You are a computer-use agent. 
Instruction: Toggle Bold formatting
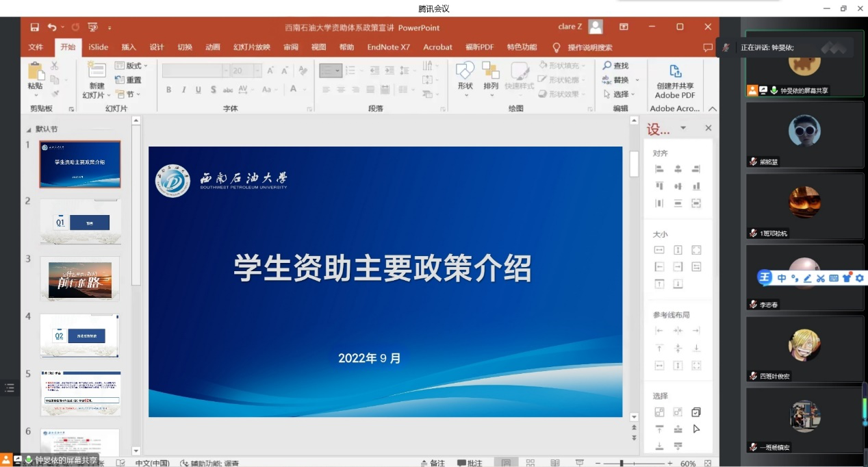(168, 90)
